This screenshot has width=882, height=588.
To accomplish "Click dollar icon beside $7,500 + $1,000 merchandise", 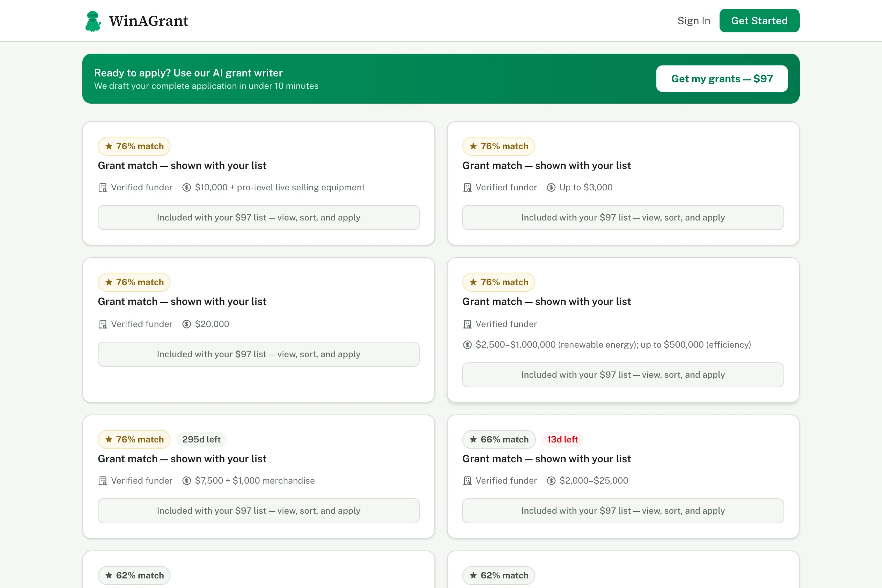I will click(187, 481).
